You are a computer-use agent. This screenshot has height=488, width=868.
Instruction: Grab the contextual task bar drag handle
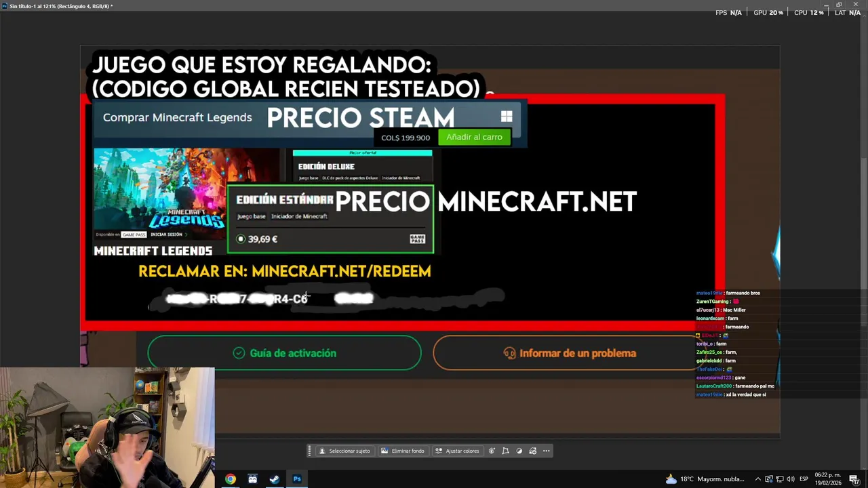310,451
